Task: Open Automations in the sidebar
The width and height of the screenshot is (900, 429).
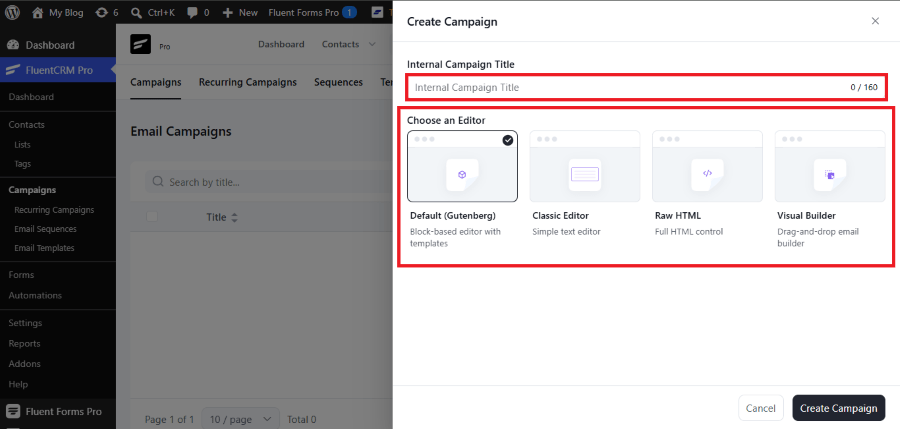Action: click(x=35, y=295)
